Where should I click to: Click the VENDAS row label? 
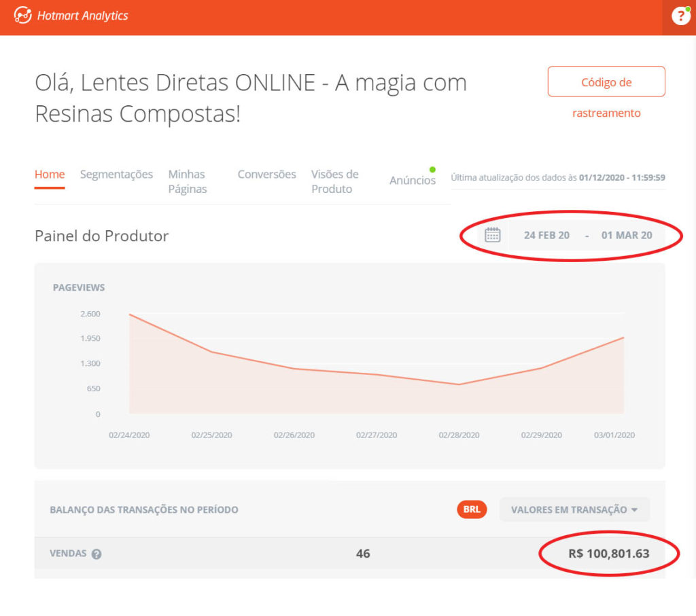[x=68, y=554]
